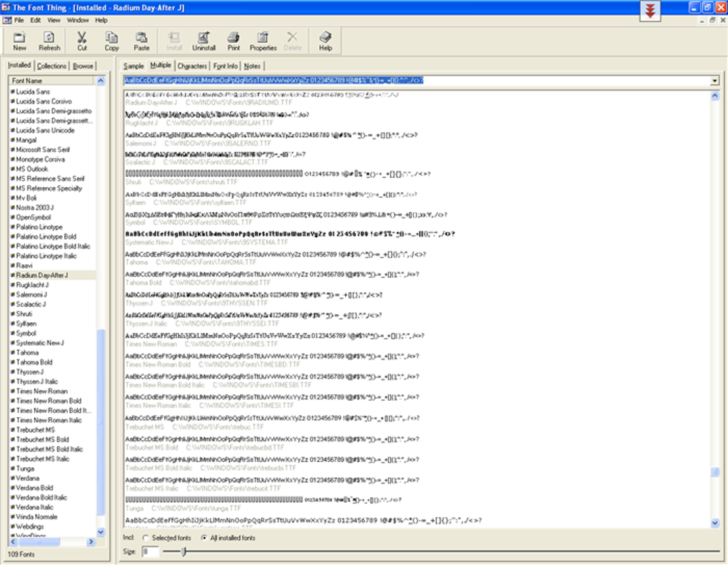Select Tahoma Bold in font list
This screenshot has width=728, height=565.
point(34,362)
